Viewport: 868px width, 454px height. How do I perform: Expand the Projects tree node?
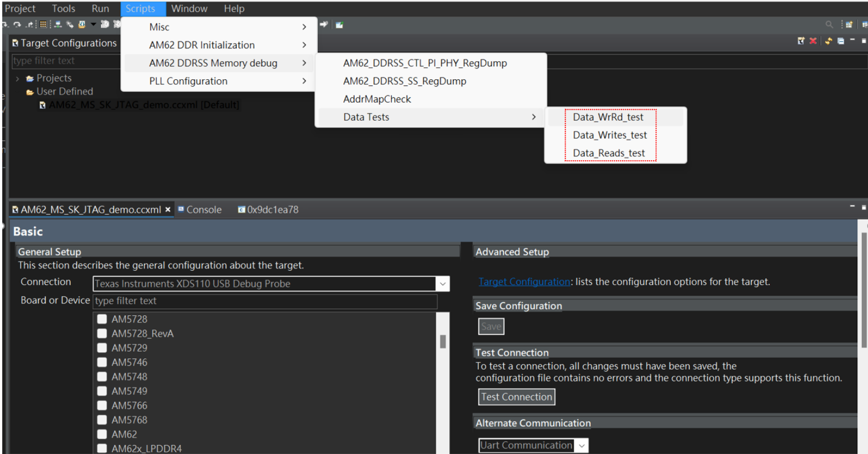17,78
